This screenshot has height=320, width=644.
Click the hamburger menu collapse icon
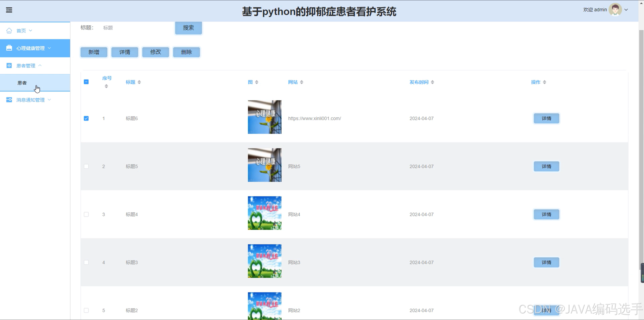pyautogui.click(x=9, y=10)
